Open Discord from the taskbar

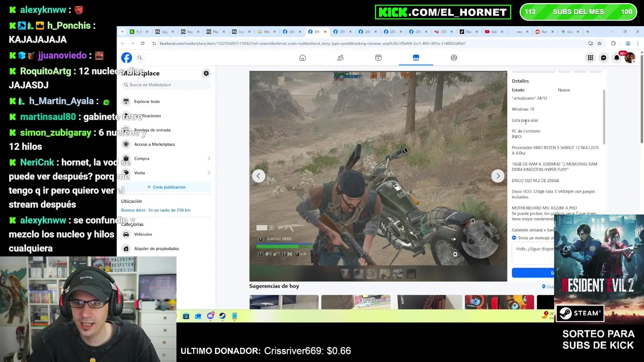[x=210, y=316]
